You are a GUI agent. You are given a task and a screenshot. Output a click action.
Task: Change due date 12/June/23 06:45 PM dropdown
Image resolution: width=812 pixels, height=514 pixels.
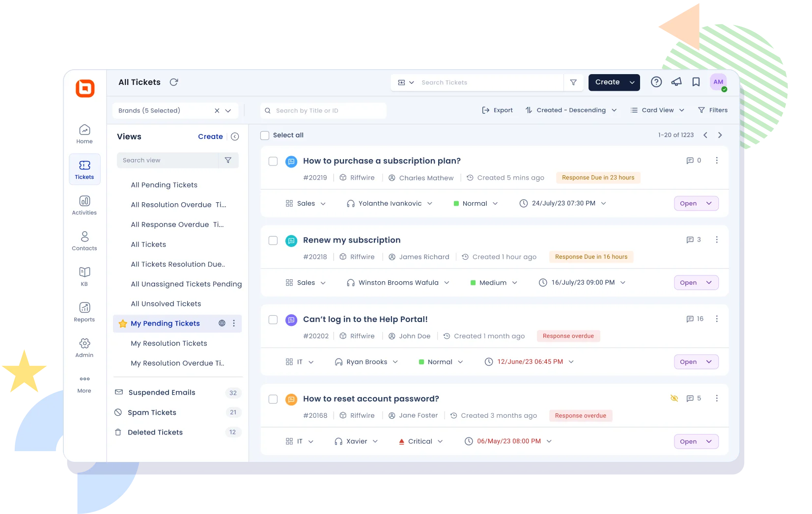[529, 362]
